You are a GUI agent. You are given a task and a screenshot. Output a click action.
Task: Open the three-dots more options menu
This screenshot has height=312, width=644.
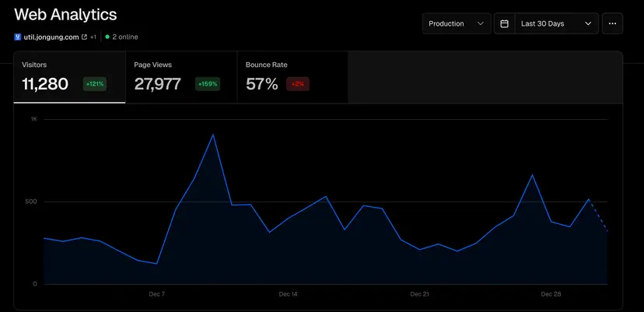point(612,23)
